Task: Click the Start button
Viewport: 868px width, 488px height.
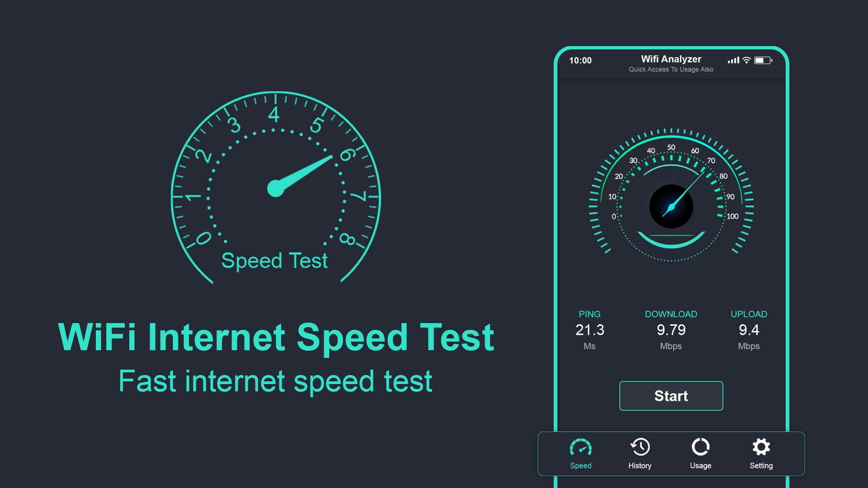Action: [x=671, y=396]
